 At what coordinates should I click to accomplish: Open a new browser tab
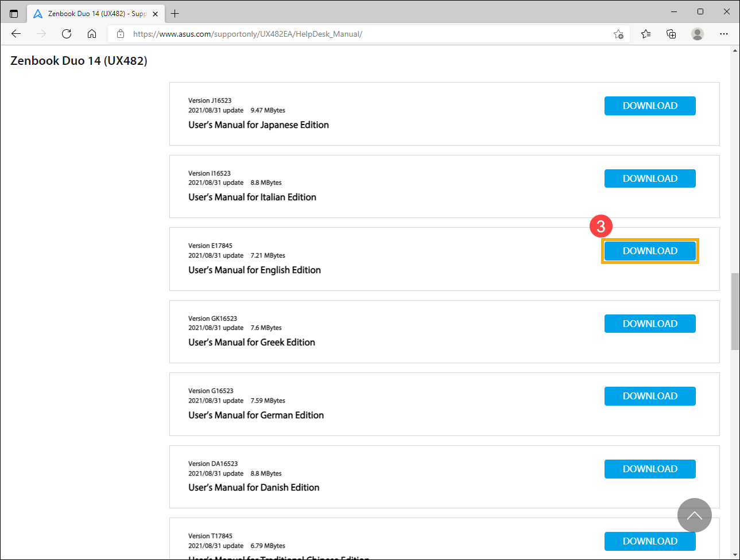175,13
